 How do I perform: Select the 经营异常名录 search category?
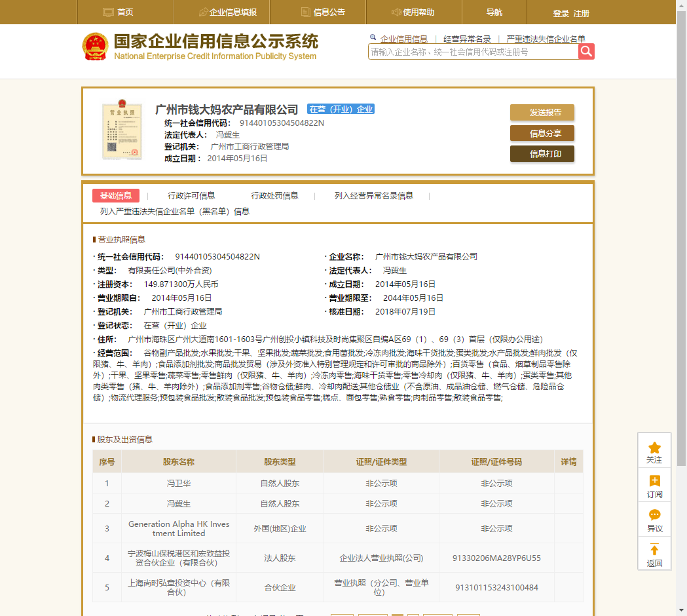tap(467, 39)
